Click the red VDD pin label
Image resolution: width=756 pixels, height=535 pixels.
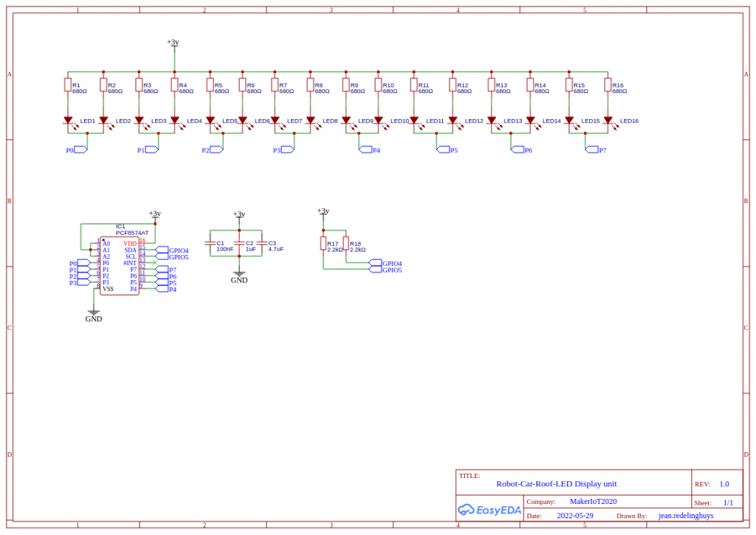tap(130, 244)
